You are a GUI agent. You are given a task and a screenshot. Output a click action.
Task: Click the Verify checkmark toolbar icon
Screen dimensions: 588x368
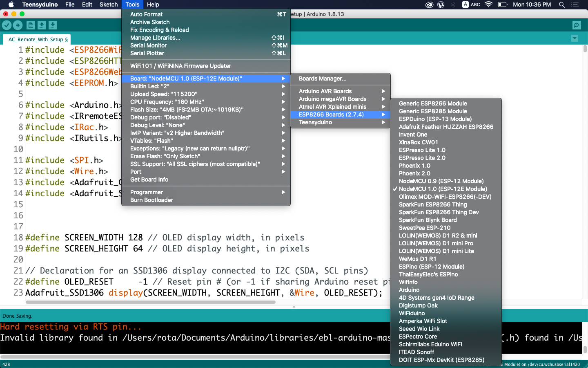coord(7,25)
